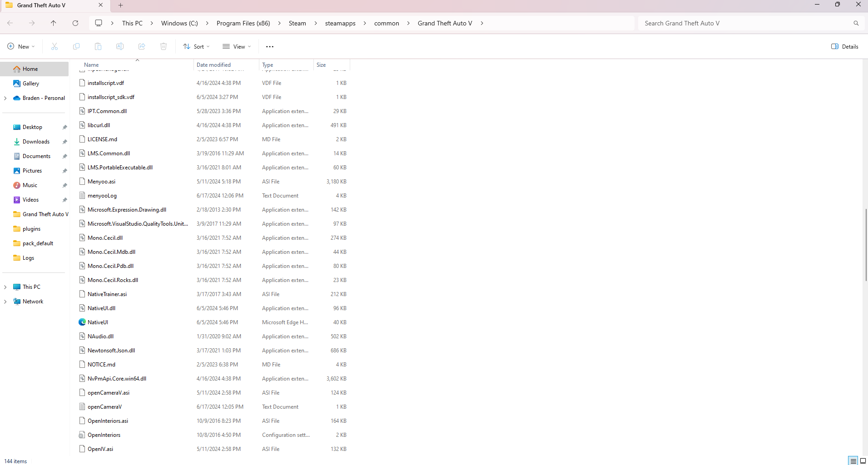The image size is (868, 465).
Task: Open the New item button
Action: coord(21,46)
